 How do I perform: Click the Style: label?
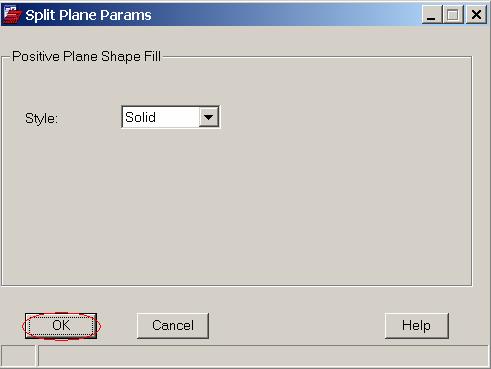coord(41,118)
